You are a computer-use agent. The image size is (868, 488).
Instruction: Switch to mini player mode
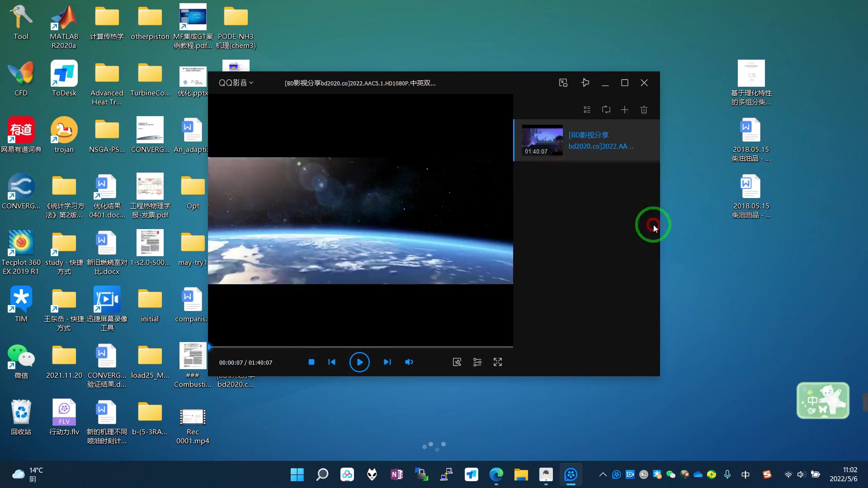(x=563, y=83)
